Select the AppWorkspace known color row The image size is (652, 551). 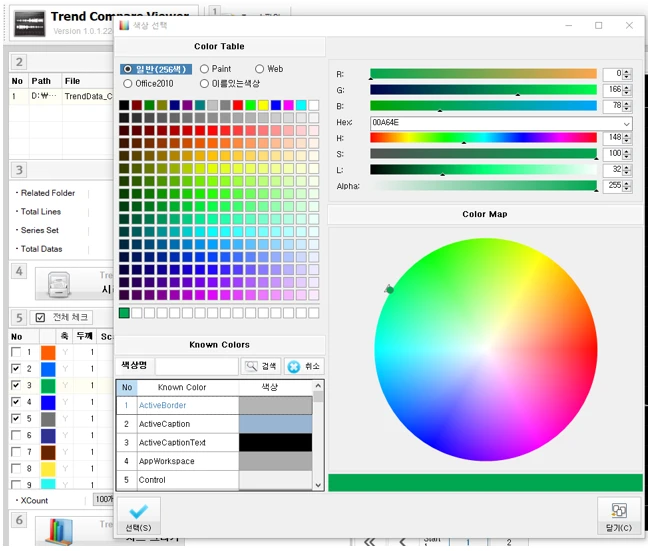tap(215, 461)
